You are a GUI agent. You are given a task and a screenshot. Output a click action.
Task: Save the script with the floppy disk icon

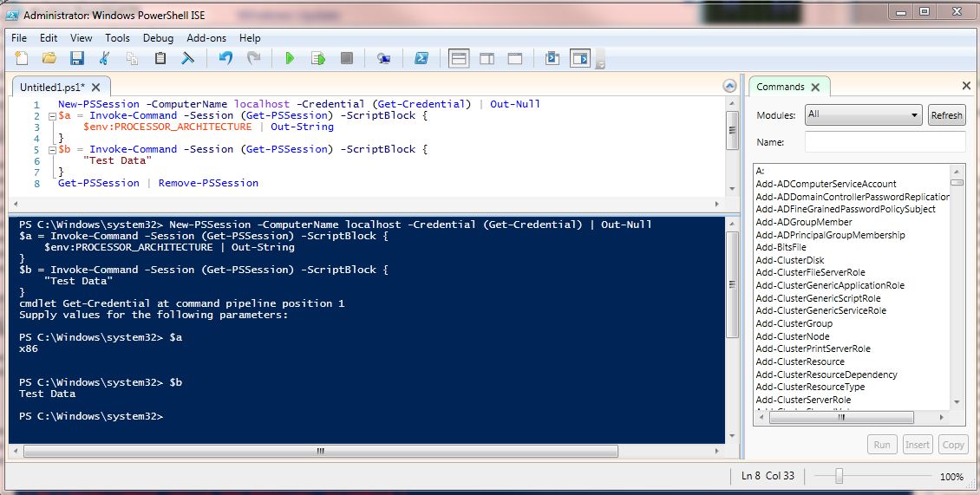[x=76, y=58]
